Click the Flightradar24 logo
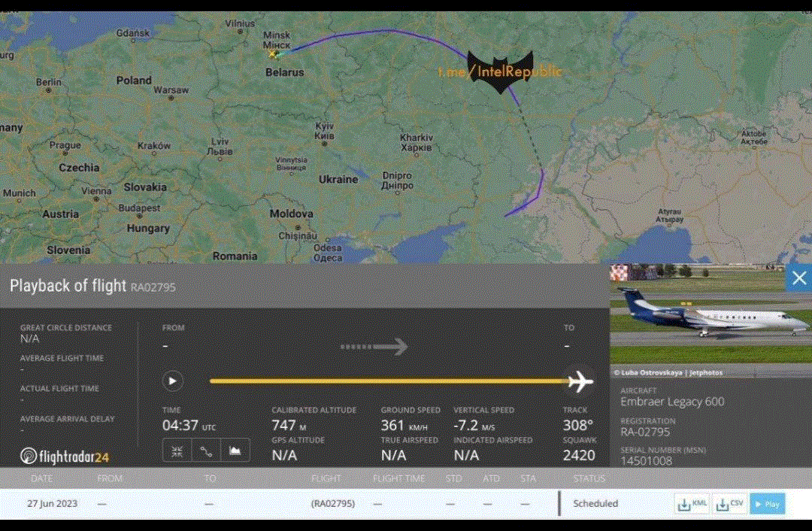Screen dimensions: 812x531 coord(65,456)
